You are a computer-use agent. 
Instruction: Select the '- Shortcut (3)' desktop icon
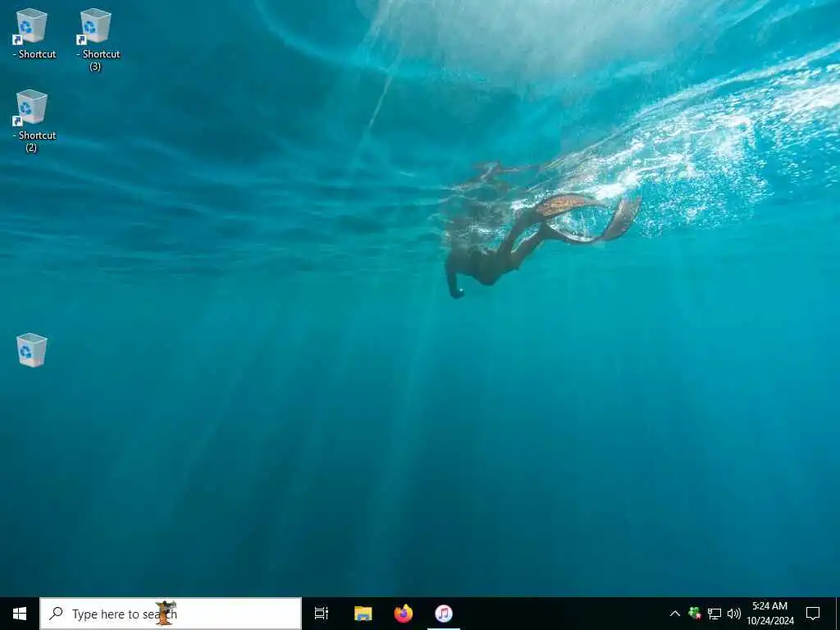pyautogui.click(x=97, y=39)
